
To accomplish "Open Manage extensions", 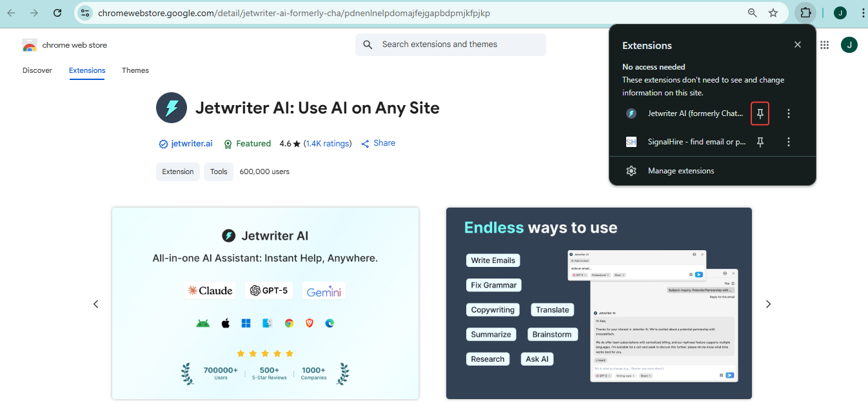I will (x=713, y=171).
